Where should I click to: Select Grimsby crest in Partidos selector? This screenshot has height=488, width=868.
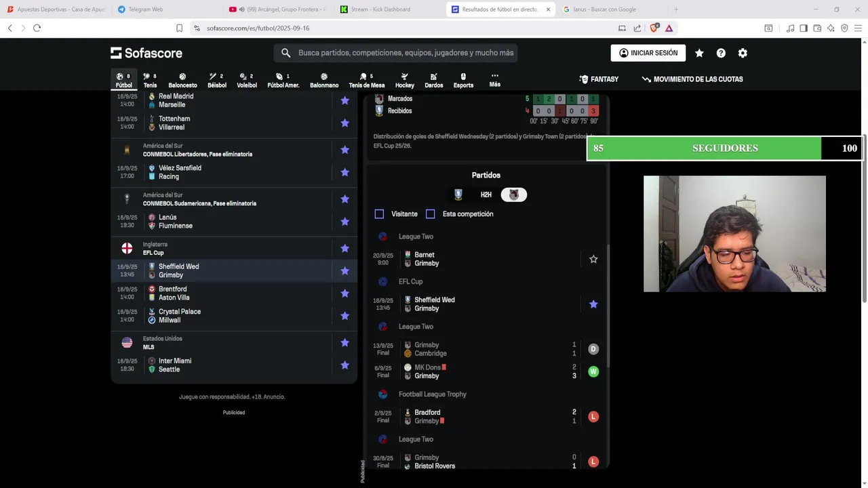513,195
